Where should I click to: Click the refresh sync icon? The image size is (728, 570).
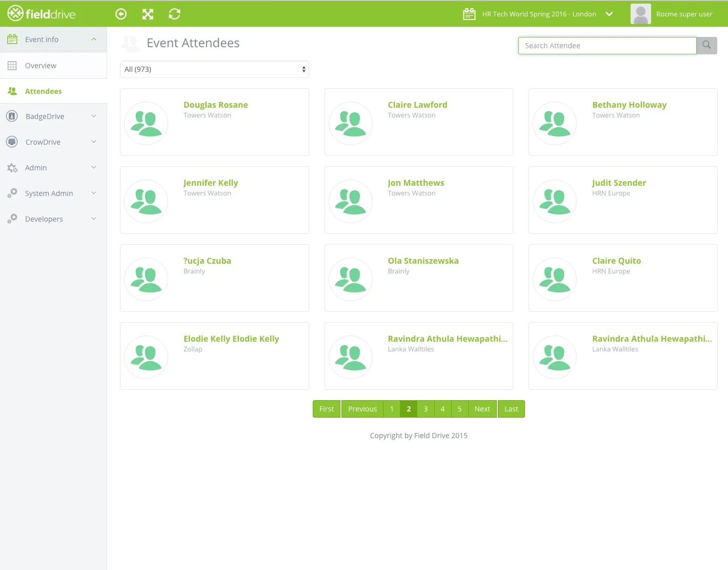(174, 14)
